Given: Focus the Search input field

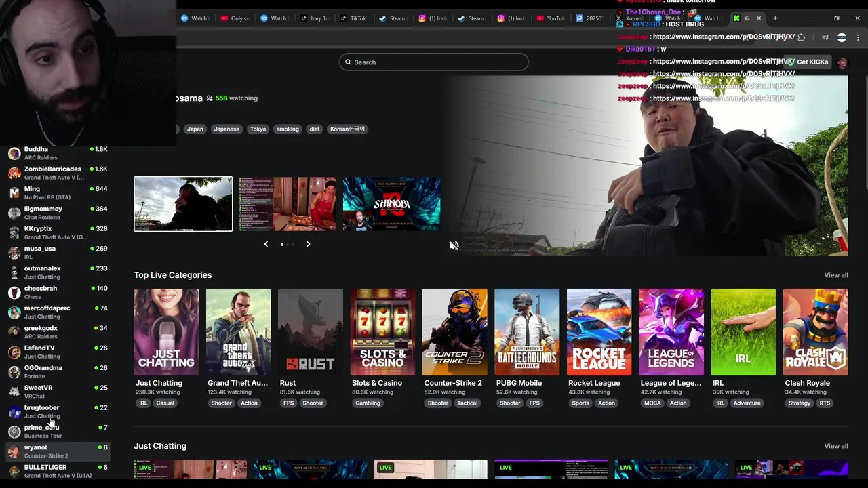Looking at the screenshot, I should coord(434,62).
